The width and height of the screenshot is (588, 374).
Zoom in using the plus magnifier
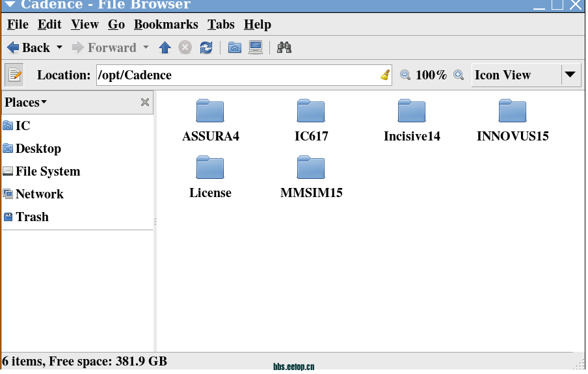(459, 75)
